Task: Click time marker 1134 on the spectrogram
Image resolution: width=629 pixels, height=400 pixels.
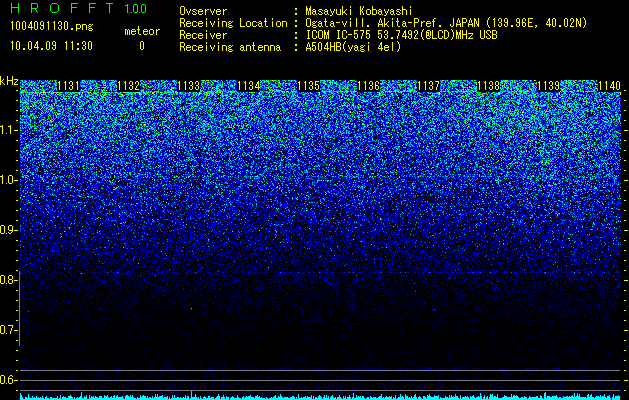Action: [249, 86]
